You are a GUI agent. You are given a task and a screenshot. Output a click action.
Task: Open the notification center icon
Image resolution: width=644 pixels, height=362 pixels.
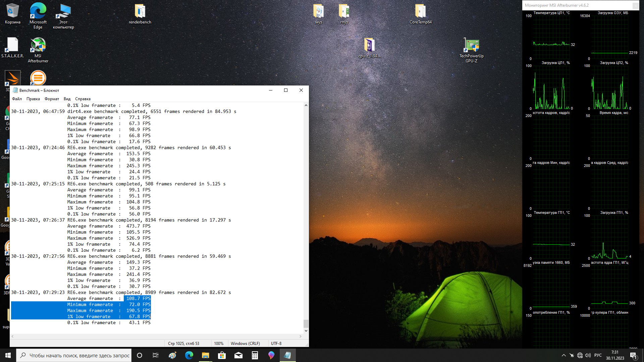pyautogui.click(x=633, y=355)
